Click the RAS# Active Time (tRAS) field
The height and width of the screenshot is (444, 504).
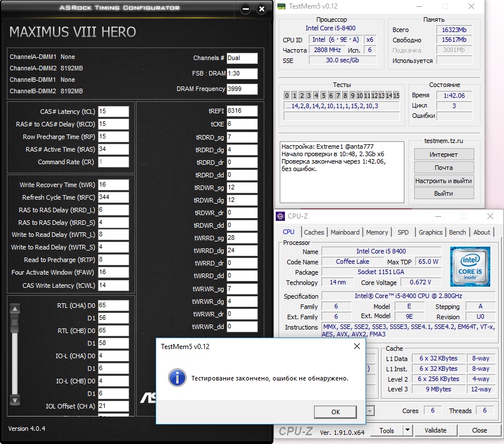pos(113,149)
